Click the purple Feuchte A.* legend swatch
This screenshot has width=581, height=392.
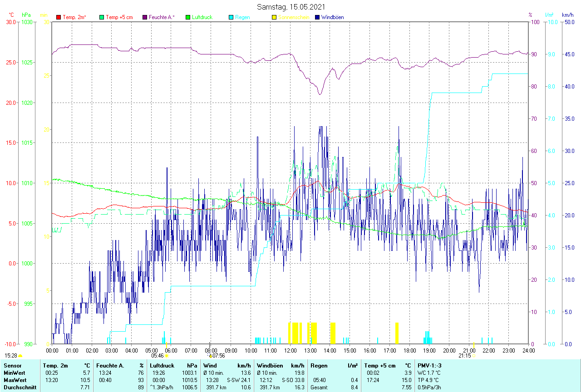(145, 17)
